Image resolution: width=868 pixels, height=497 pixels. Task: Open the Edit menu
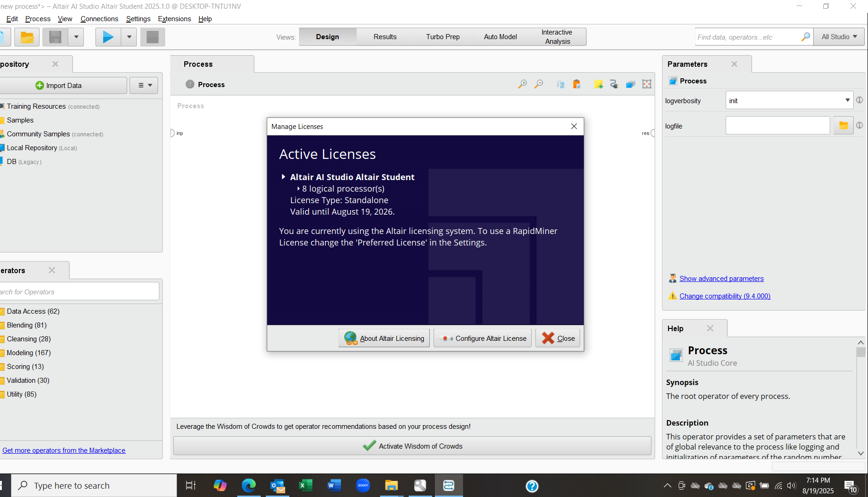(x=12, y=19)
